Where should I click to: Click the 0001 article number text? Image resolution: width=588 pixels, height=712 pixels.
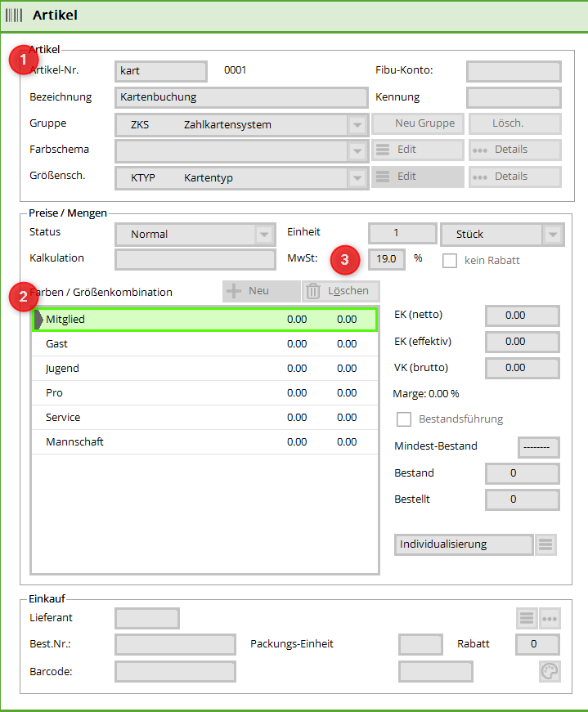click(x=235, y=70)
